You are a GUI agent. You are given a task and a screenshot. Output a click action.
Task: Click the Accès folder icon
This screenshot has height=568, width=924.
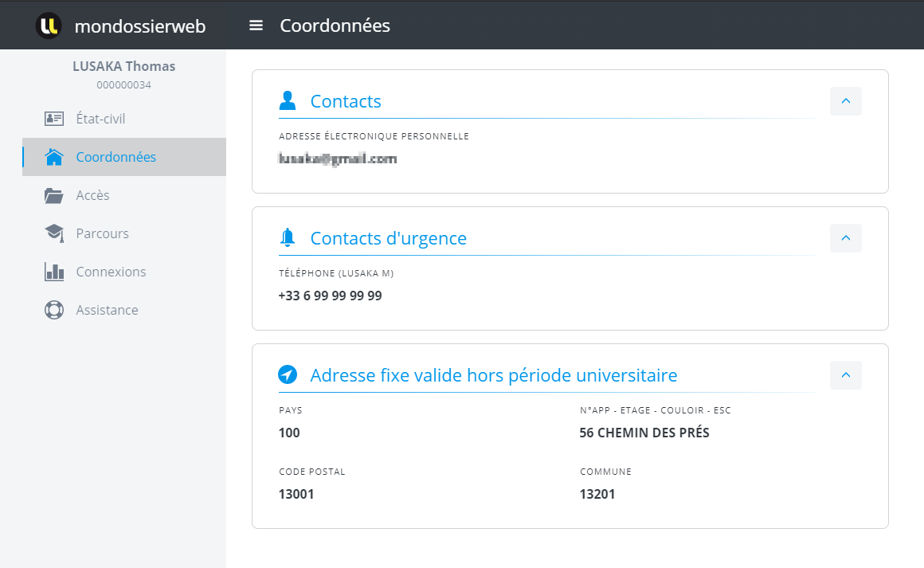(54, 195)
